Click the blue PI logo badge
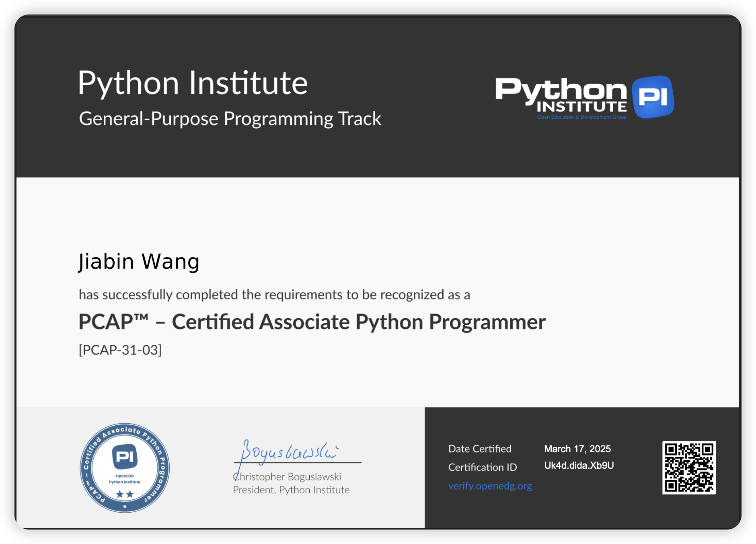The height and width of the screenshot is (544, 756). (x=653, y=97)
